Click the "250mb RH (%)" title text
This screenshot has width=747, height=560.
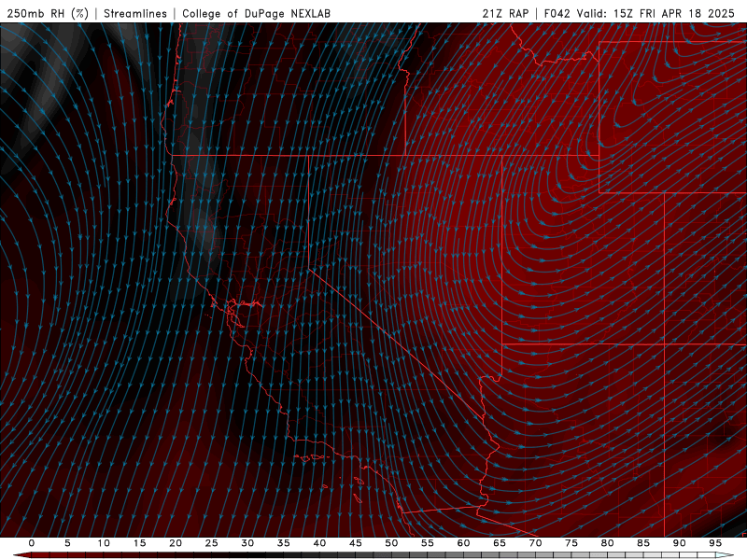(x=48, y=13)
